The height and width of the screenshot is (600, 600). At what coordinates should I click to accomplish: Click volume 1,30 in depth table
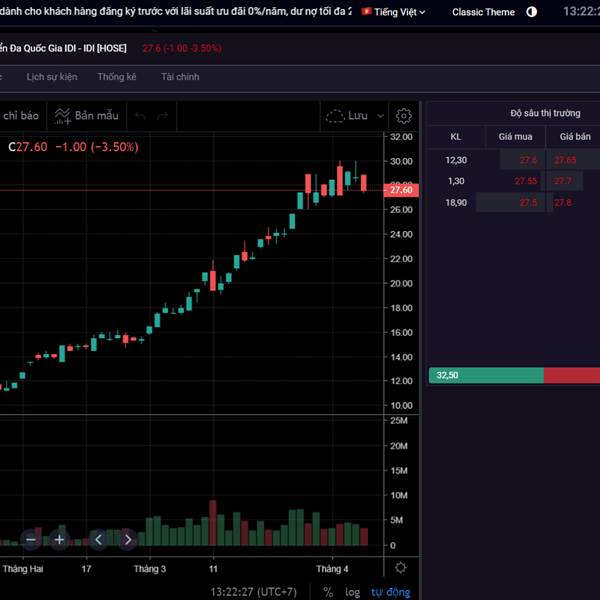pyautogui.click(x=456, y=181)
